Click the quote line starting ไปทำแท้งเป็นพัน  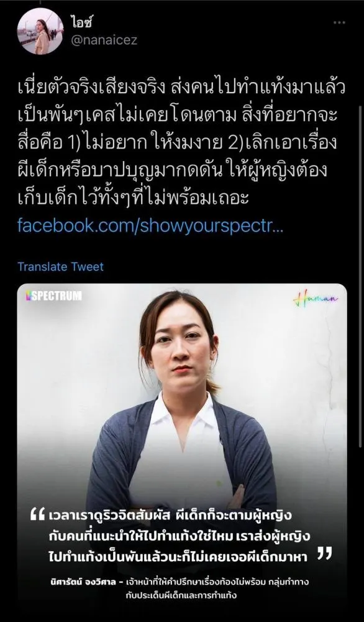coord(178,557)
